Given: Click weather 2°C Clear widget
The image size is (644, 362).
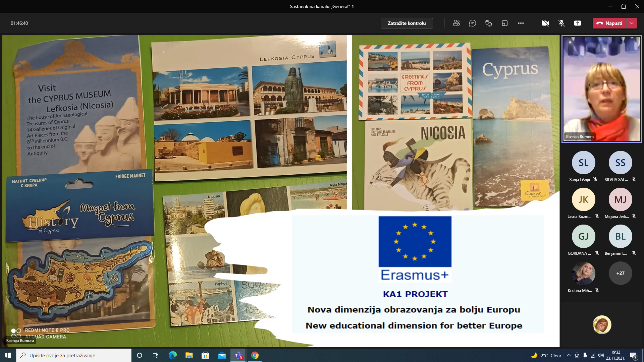Looking at the screenshot, I should point(546,355).
